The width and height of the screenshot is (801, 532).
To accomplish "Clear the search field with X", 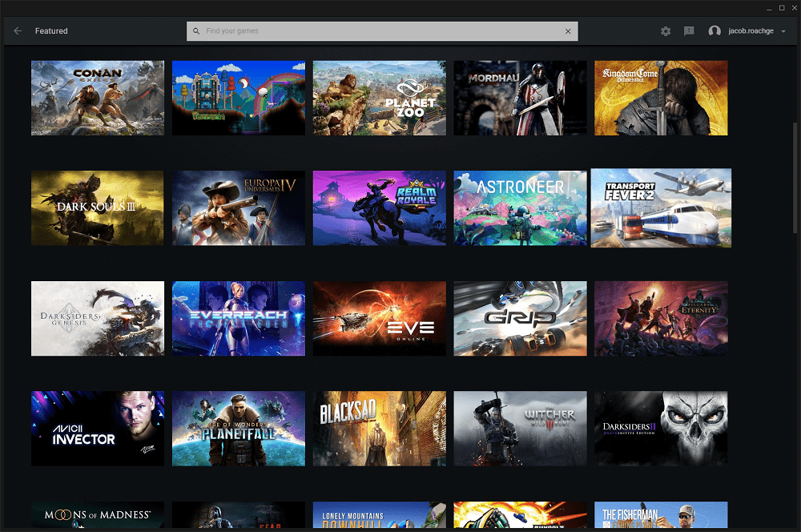I will 568,31.
